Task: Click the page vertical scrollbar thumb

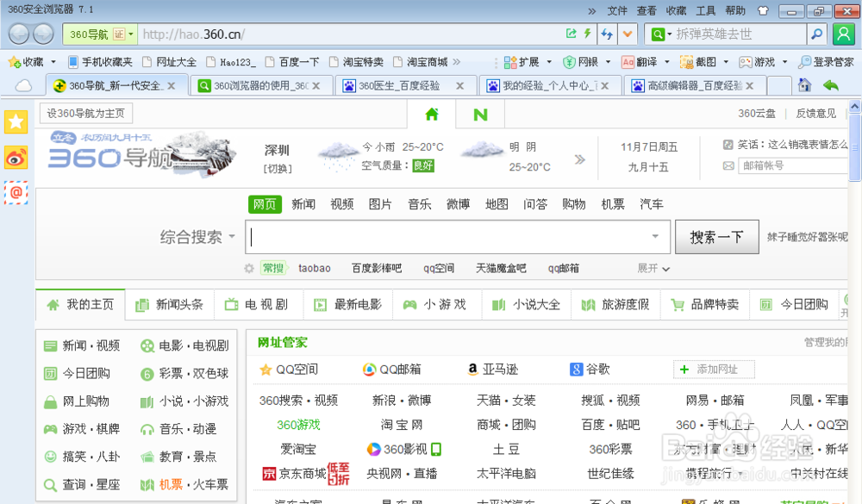Action: (855, 147)
